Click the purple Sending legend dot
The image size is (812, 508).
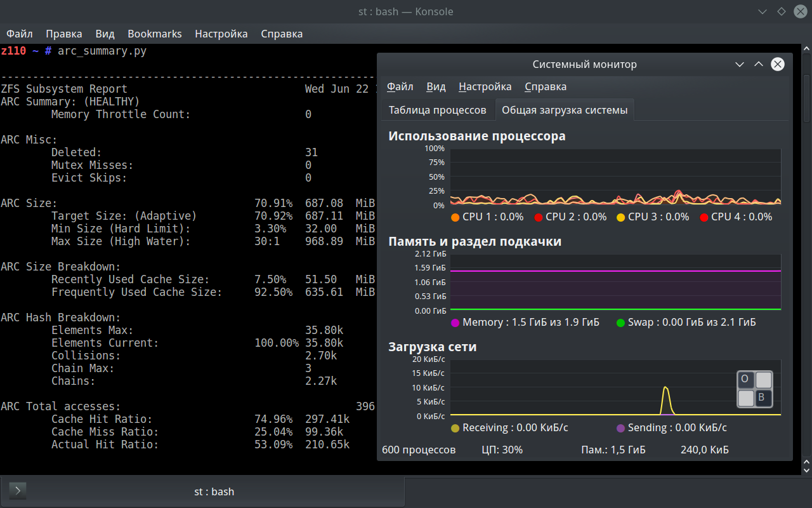(620, 428)
